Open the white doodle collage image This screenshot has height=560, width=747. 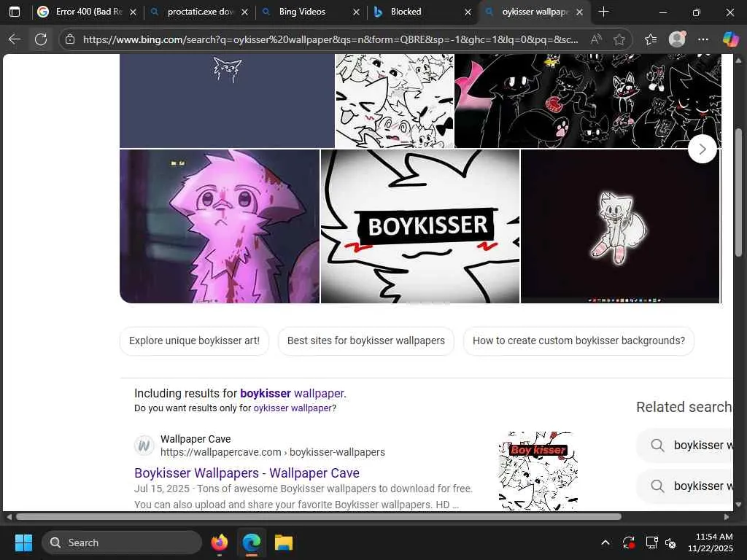tap(395, 101)
